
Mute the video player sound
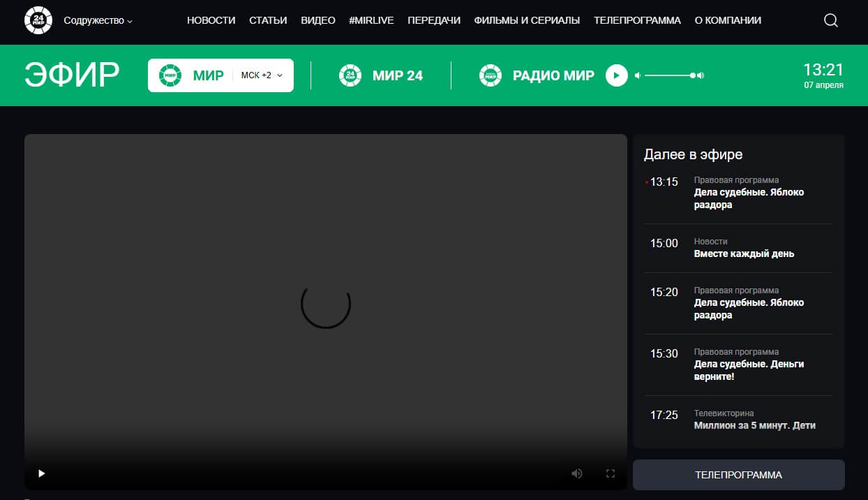click(x=576, y=473)
